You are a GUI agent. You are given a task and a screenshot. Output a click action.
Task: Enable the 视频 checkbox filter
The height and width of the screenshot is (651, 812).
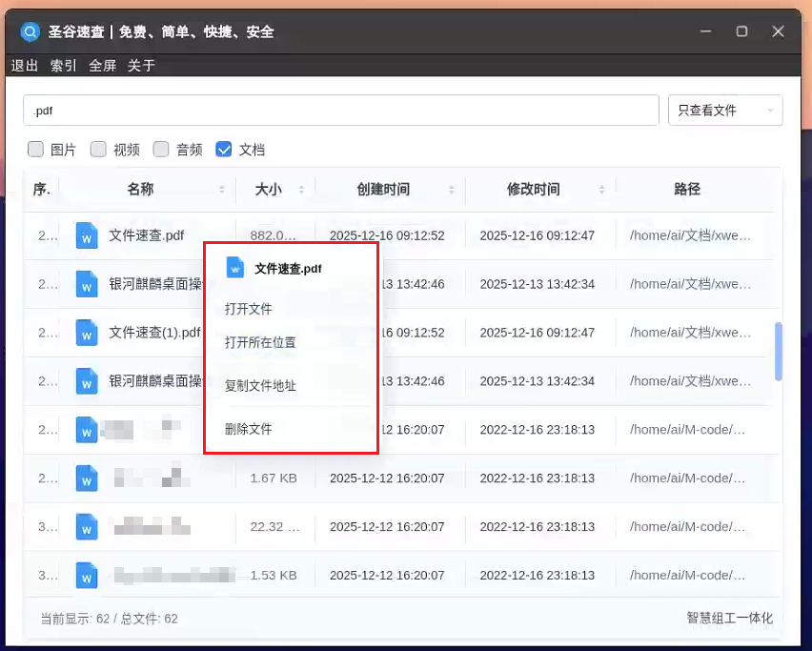[98, 149]
